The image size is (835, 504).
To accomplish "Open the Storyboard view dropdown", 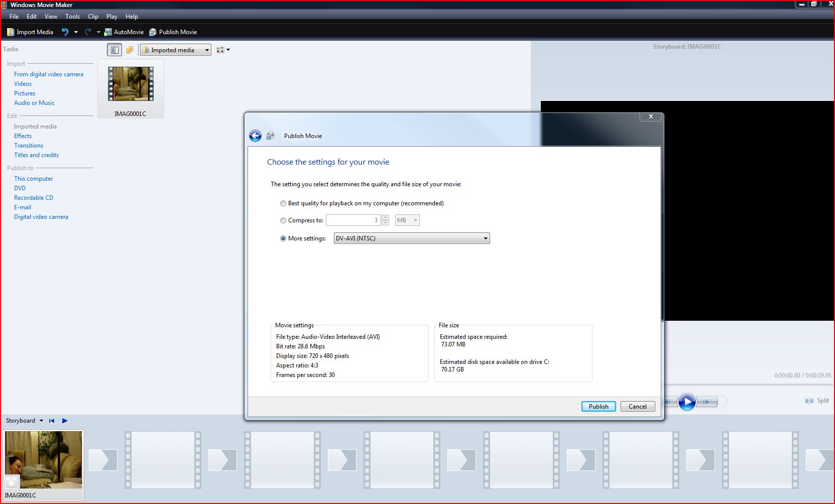I will [41, 421].
